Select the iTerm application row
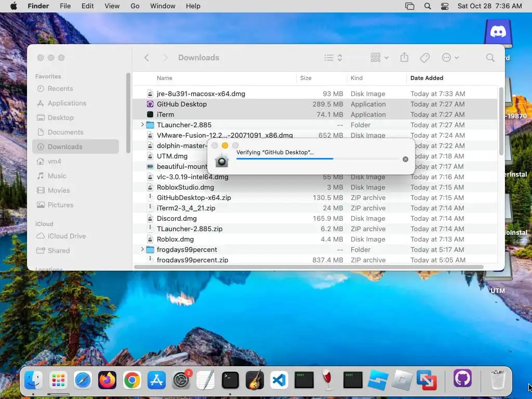 coord(315,114)
